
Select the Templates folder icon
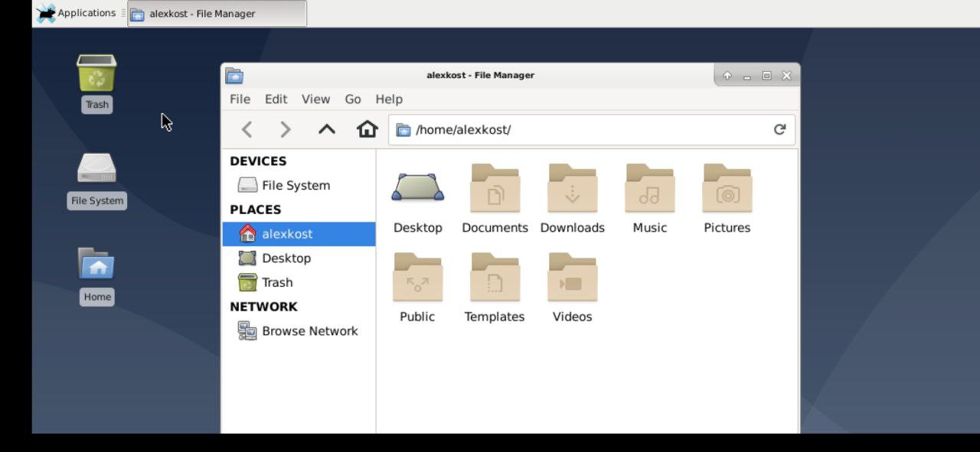(495, 277)
